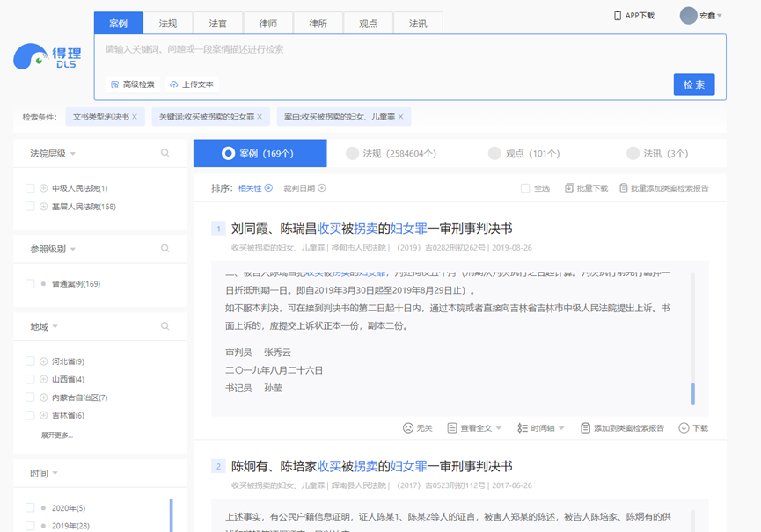
Task: Remove the 文书类型:判决书 filter
Action: pyautogui.click(x=135, y=117)
